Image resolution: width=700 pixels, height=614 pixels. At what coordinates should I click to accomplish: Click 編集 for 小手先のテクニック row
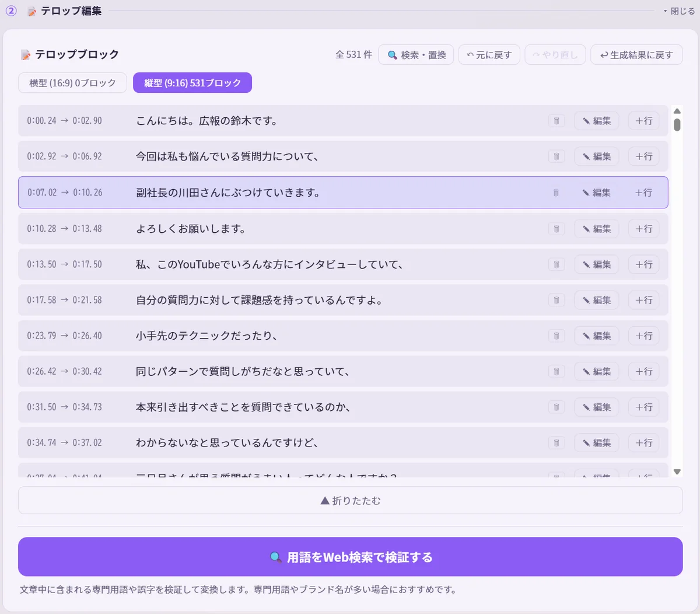point(596,336)
